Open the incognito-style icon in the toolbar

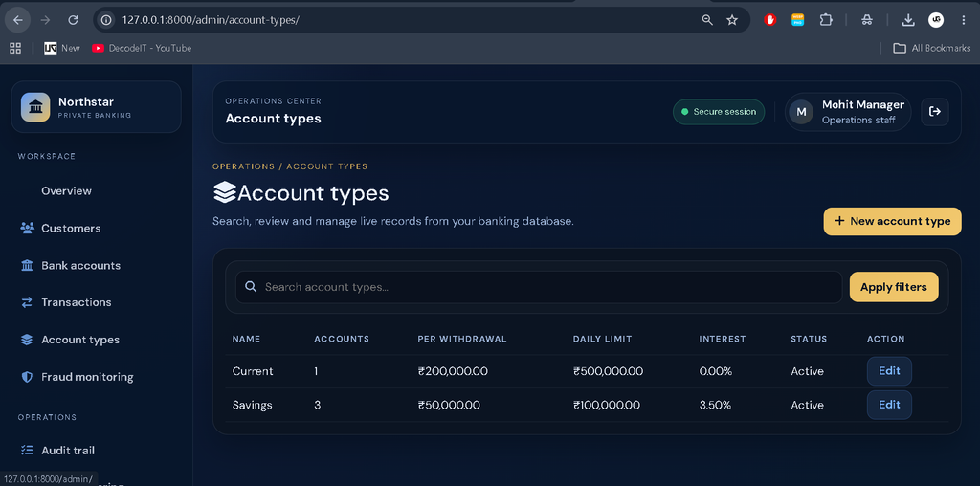866,20
